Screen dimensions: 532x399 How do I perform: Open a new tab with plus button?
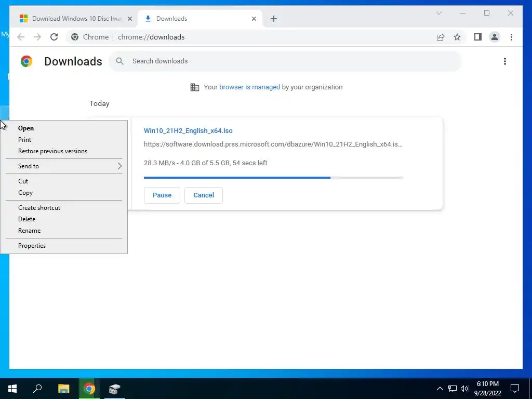(273, 19)
